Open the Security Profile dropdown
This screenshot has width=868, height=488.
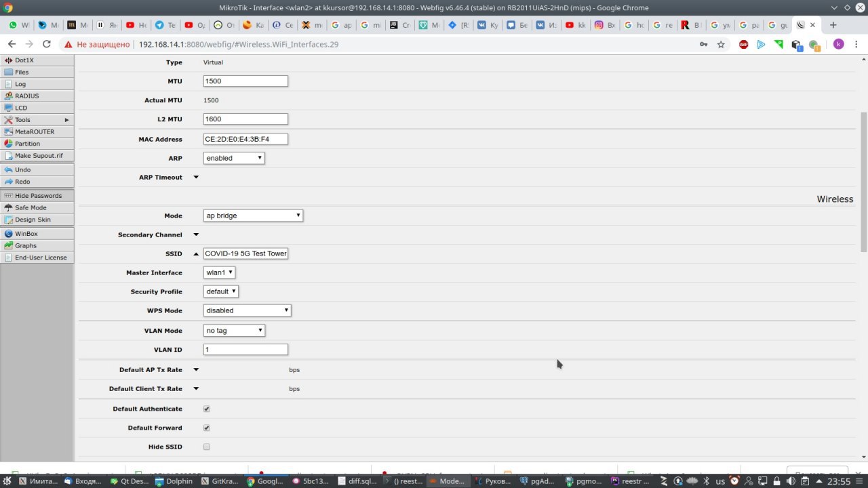click(221, 291)
